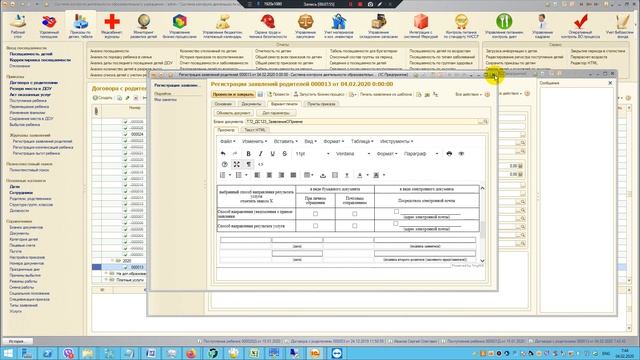Apply Italic formatting in the editor

(260, 153)
